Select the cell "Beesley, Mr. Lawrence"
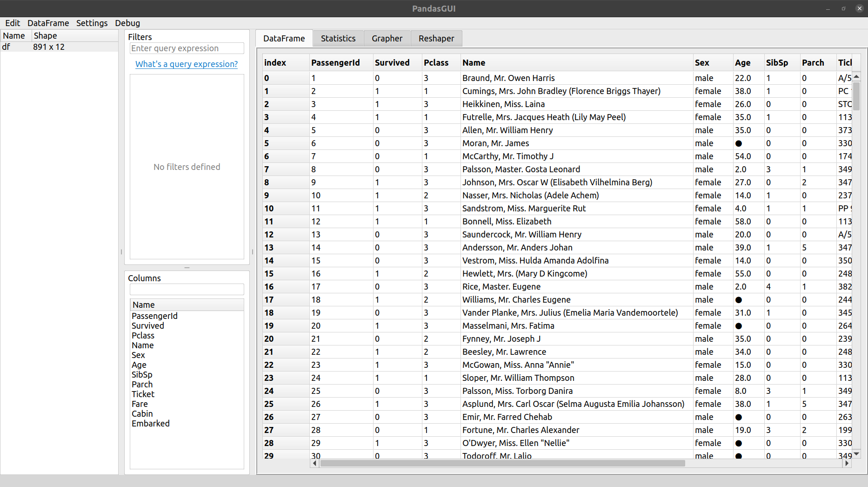868x487 pixels. (577, 352)
